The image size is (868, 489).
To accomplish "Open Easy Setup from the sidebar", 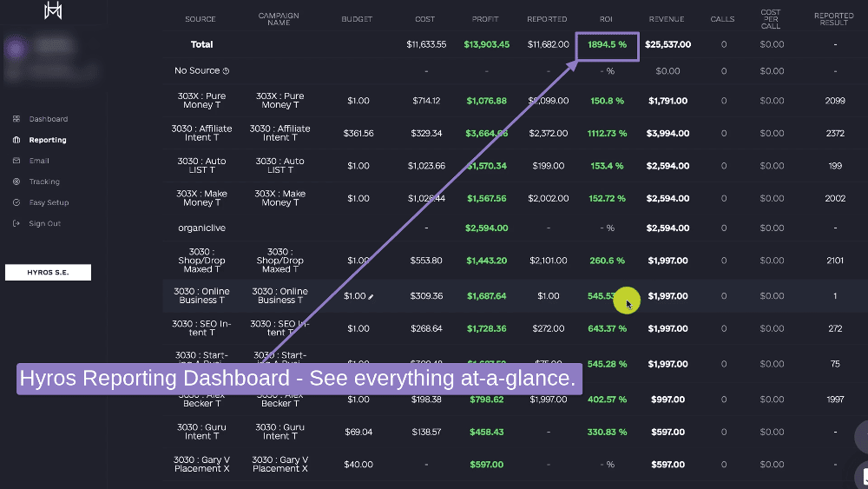I will (49, 202).
